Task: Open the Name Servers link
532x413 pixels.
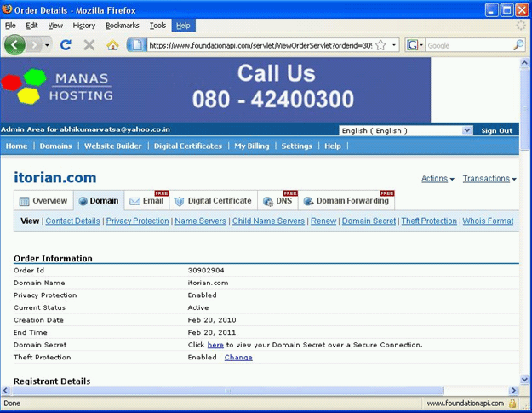Action: pos(200,221)
